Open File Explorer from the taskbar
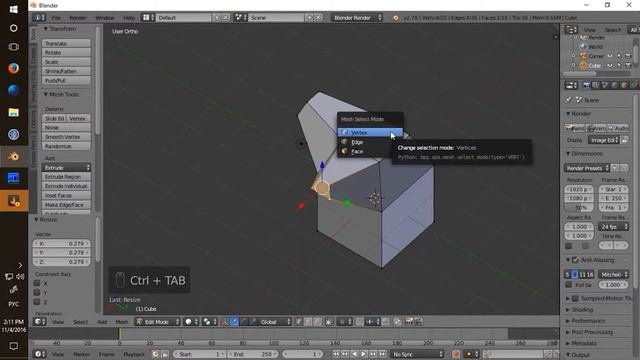This screenshot has height=360, width=640. point(13,112)
